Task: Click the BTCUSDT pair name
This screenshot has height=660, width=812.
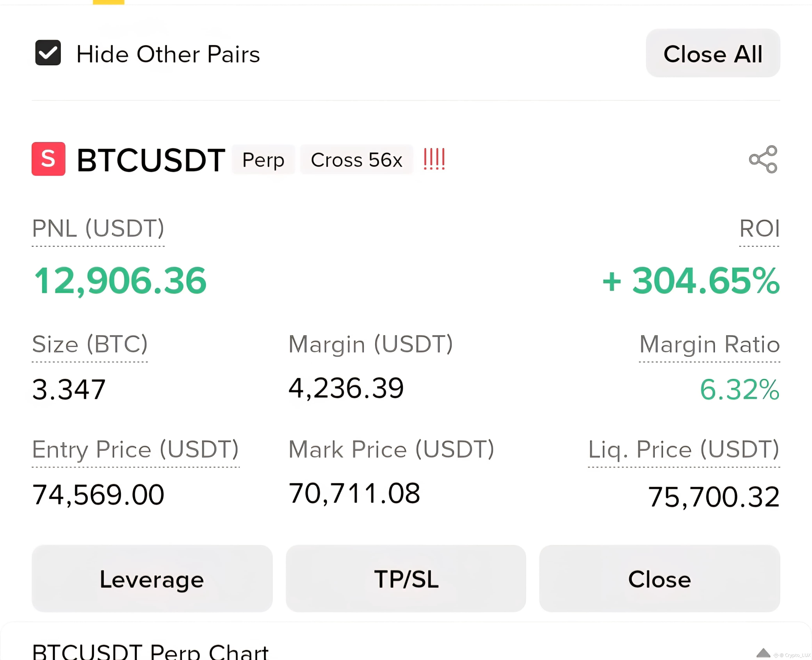Action: [151, 160]
